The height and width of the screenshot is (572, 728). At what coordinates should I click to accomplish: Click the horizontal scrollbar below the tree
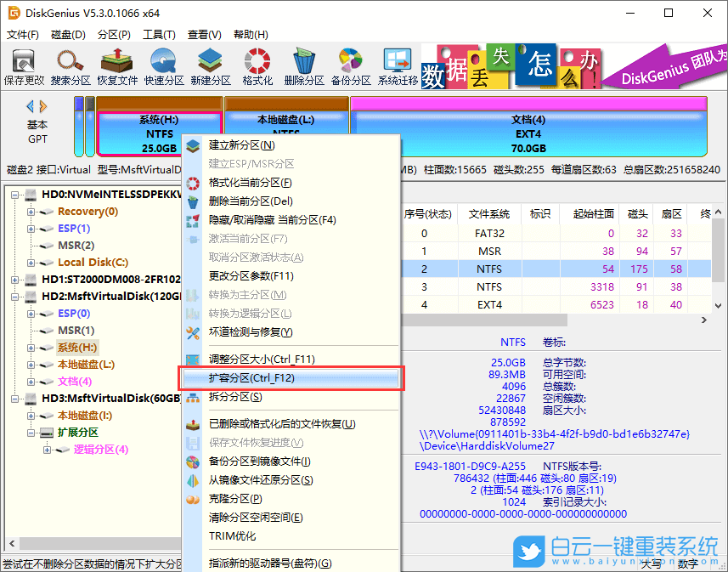click(x=93, y=543)
